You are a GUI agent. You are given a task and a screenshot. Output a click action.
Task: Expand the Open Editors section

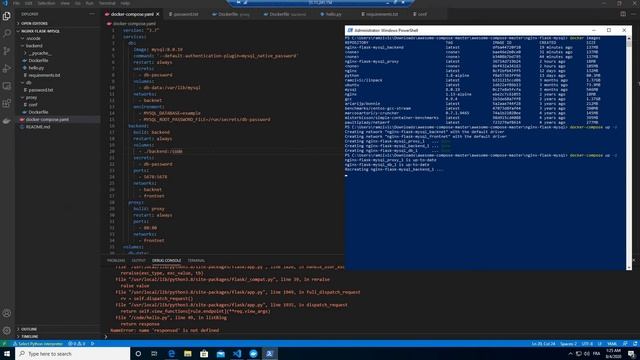[34, 24]
